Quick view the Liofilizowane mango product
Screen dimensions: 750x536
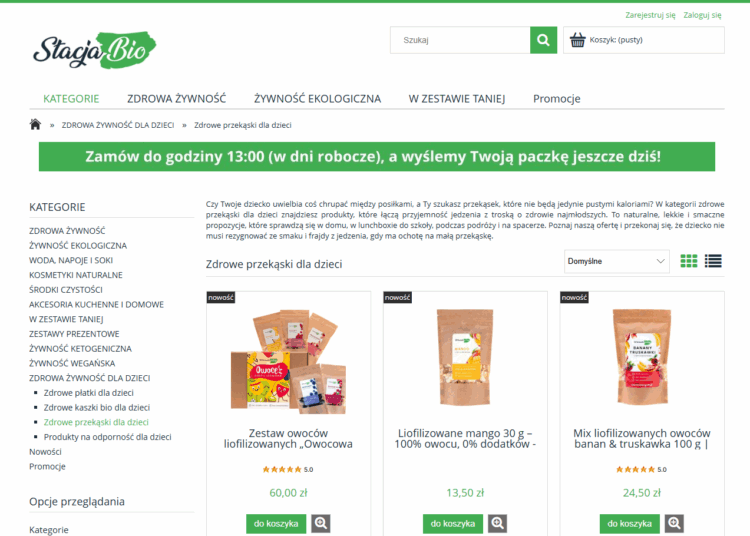pyautogui.click(x=497, y=524)
